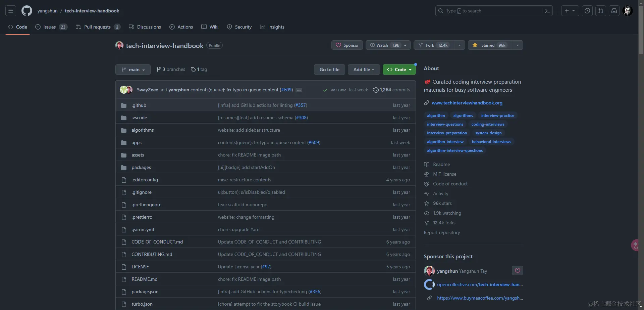Open the Security tab
644x310 pixels.
(x=239, y=27)
